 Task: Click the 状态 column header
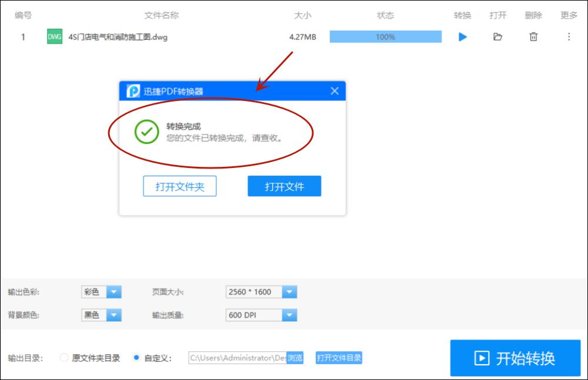[x=386, y=15]
